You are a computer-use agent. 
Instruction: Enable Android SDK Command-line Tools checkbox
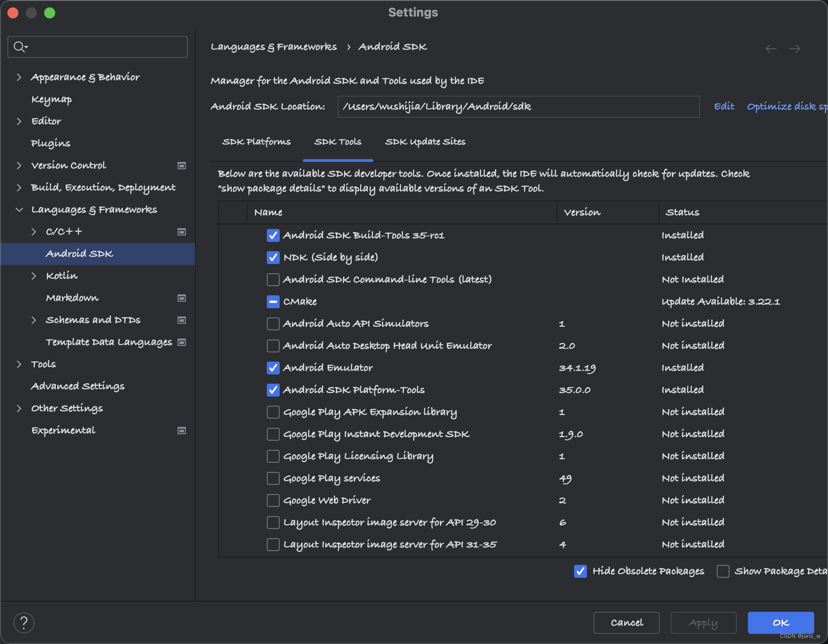tap(273, 280)
